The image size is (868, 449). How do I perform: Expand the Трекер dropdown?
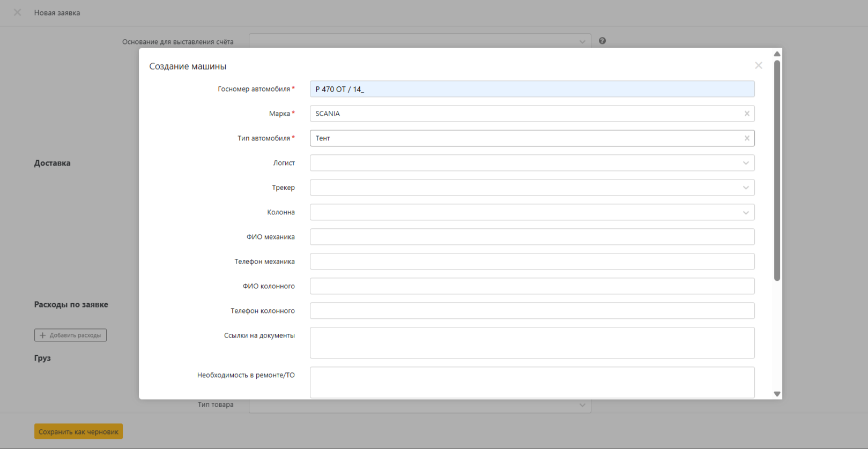[746, 188]
